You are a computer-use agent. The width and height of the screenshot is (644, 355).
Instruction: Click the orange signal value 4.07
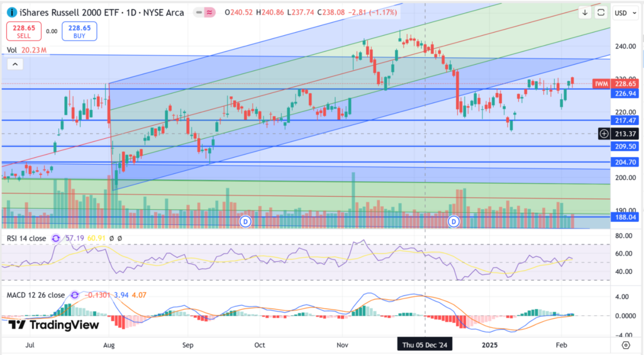click(139, 295)
